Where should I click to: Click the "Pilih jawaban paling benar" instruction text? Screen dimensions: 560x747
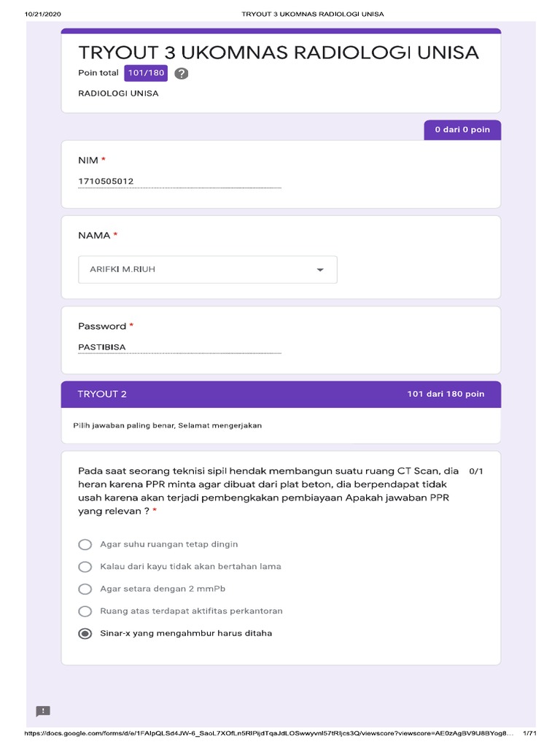tap(167, 425)
